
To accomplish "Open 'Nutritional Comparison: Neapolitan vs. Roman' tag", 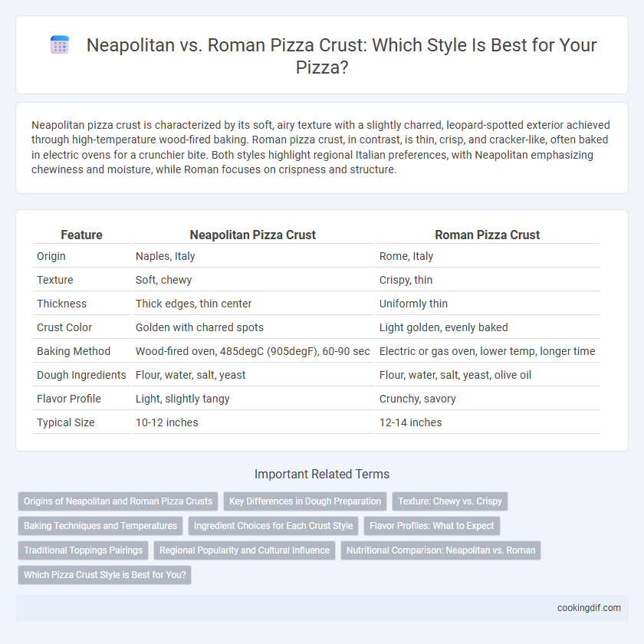I will 441,550.
